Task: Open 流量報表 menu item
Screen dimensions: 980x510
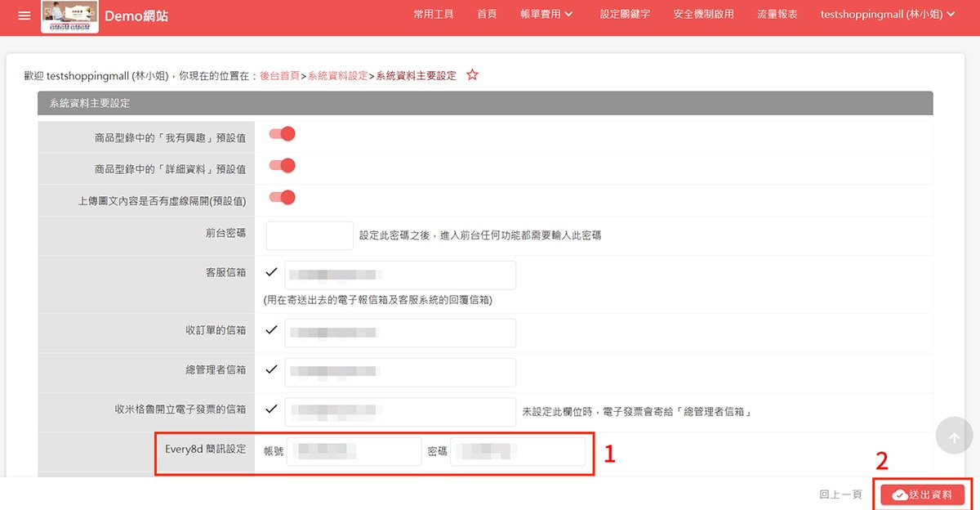Action: (x=777, y=15)
